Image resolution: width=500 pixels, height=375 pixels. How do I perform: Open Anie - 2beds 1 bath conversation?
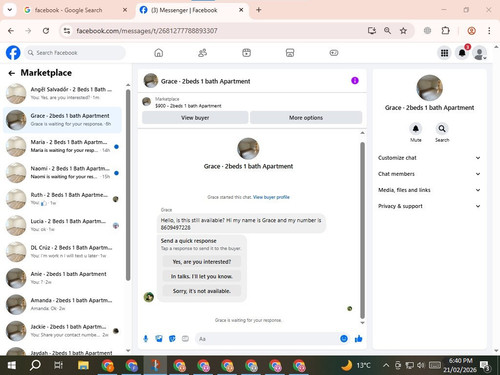click(x=63, y=278)
